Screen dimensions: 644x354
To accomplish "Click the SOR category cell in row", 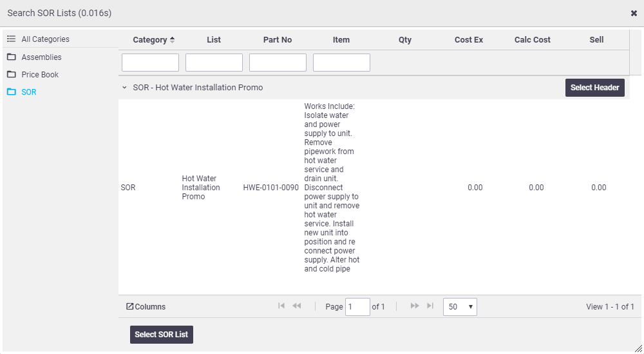I will click(x=128, y=188).
